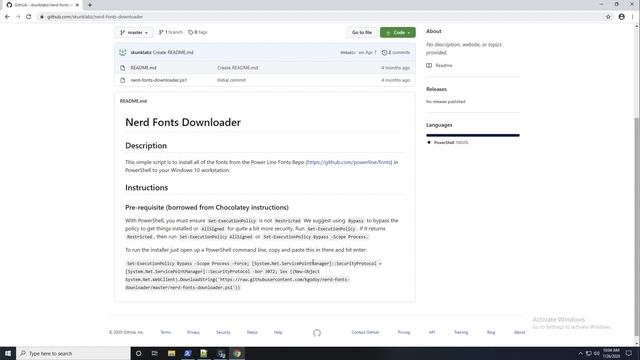
Task: Click the Go to file button
Action: click(x=362, y=32)
